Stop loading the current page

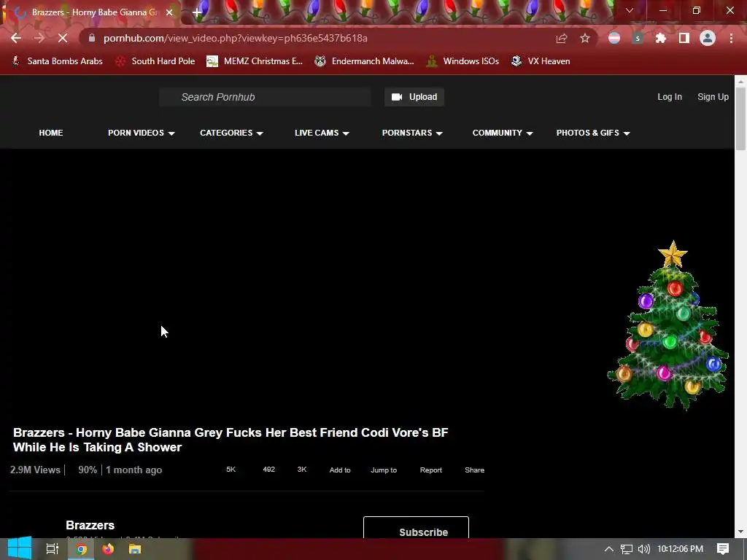(x=63, y=38)
